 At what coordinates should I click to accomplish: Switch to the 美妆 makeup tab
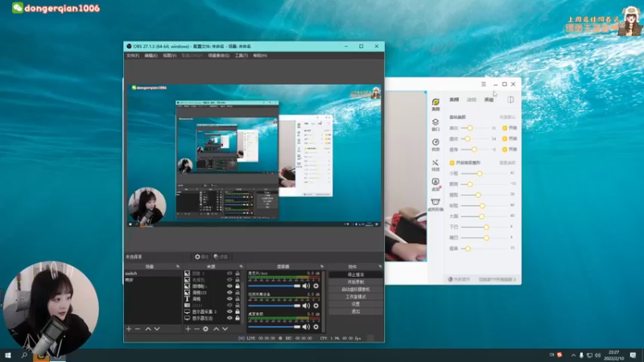pos(489,100)
